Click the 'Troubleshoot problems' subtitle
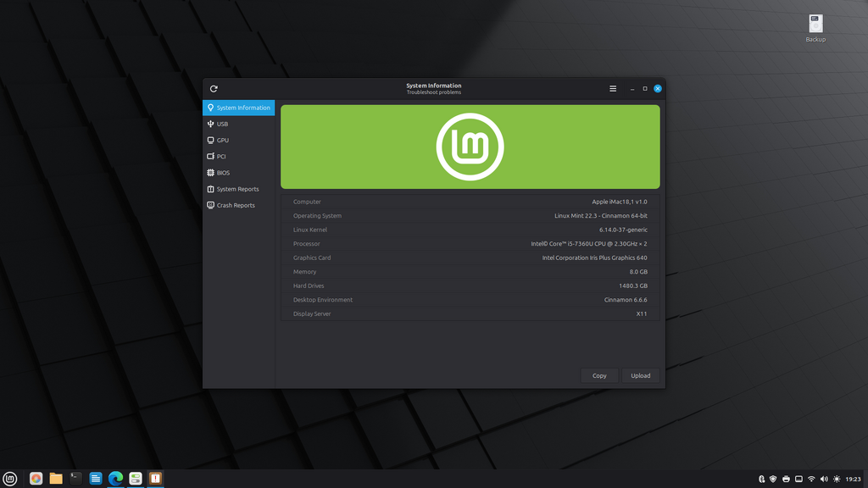The width and height of the screenshot is (868, 488). tap(434, 92)
